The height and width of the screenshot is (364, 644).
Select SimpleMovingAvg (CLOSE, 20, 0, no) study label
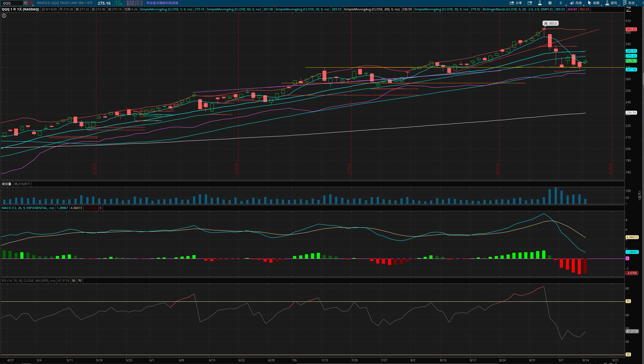302,9
